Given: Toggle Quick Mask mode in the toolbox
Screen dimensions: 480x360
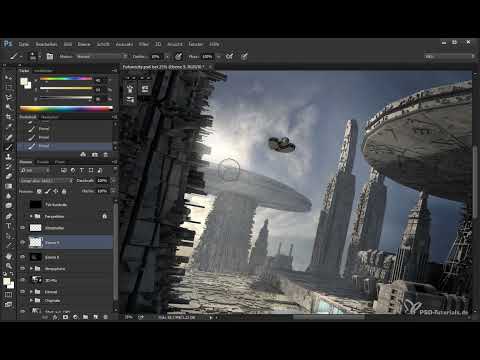Looking at the screenshot, I should [x=9, y=295].
